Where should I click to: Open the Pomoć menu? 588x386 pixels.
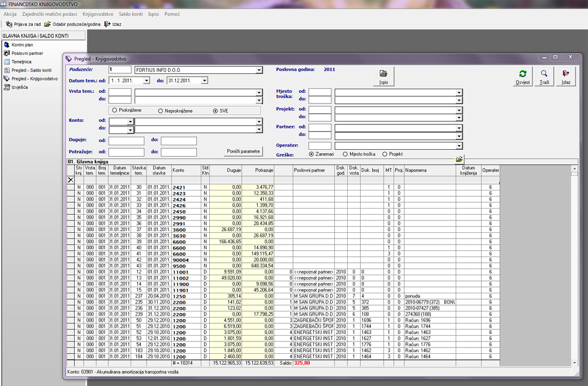click(172, 14)
